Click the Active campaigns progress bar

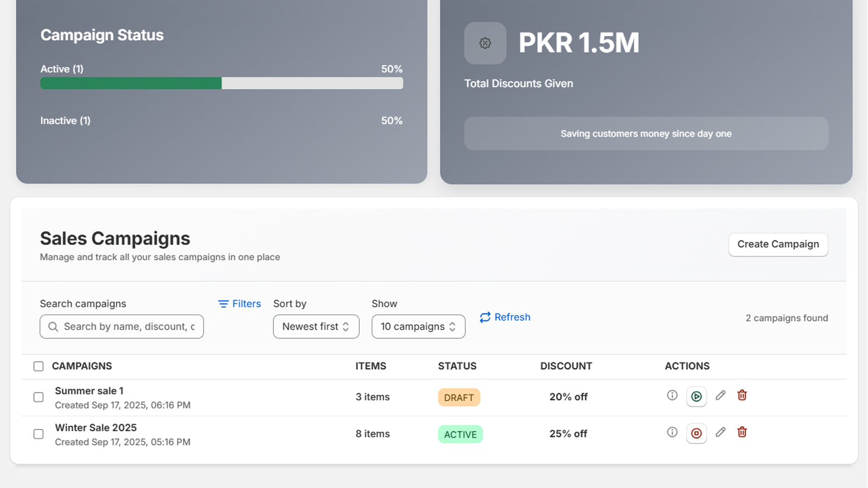point(221,83)
